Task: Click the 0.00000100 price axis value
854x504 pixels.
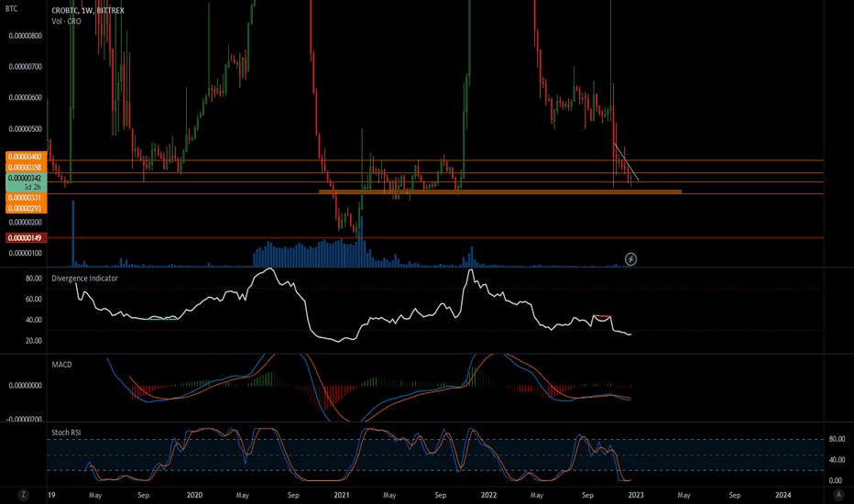Action: (25, 253)
